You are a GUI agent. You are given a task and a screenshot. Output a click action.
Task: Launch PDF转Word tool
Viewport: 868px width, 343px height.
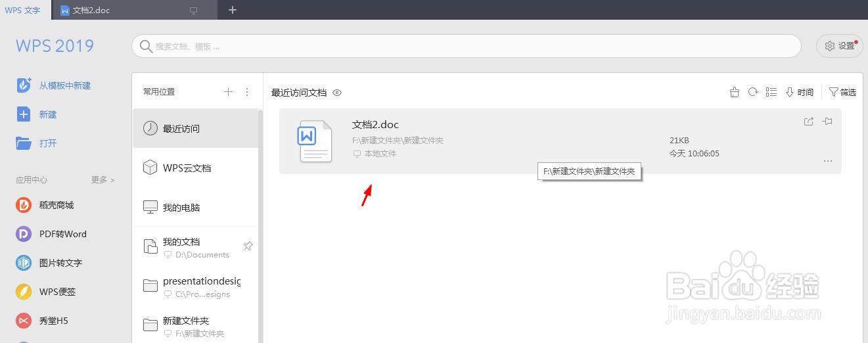pyautogui.click(x=51, y=234)
